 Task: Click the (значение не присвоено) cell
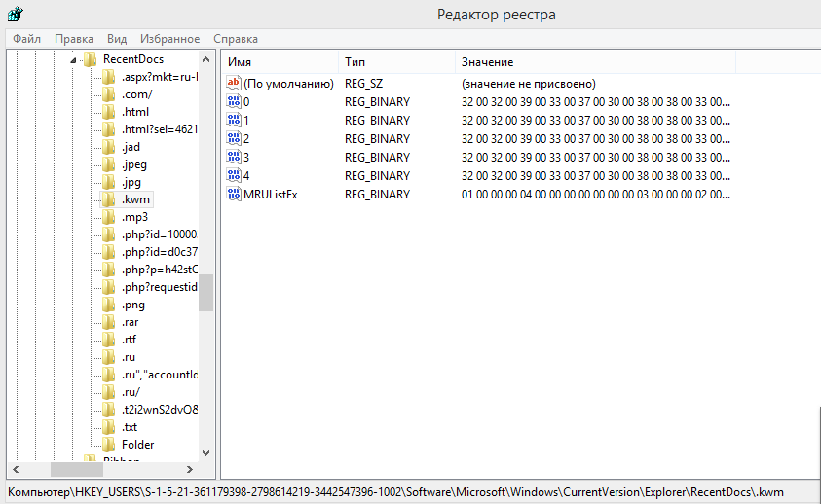click(528, 84)
